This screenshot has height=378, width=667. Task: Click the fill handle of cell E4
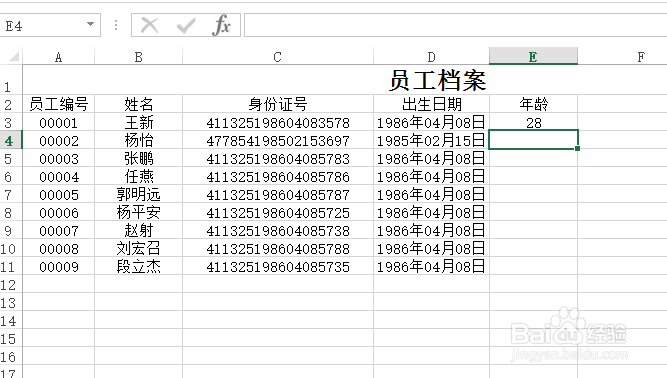577,148
